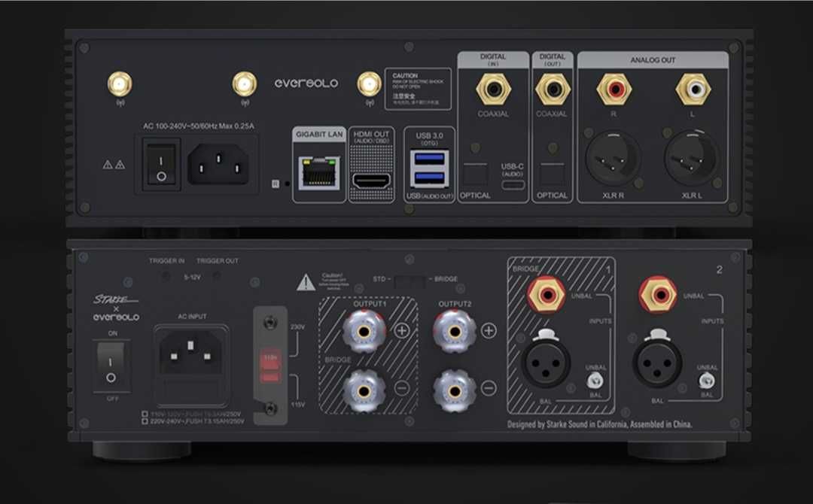Image resolution: width=813 pixels, height=504 pixels.
Task: Flip channel 1 UNBAL/BAL toggle switch
Action: tap(594, 381)
